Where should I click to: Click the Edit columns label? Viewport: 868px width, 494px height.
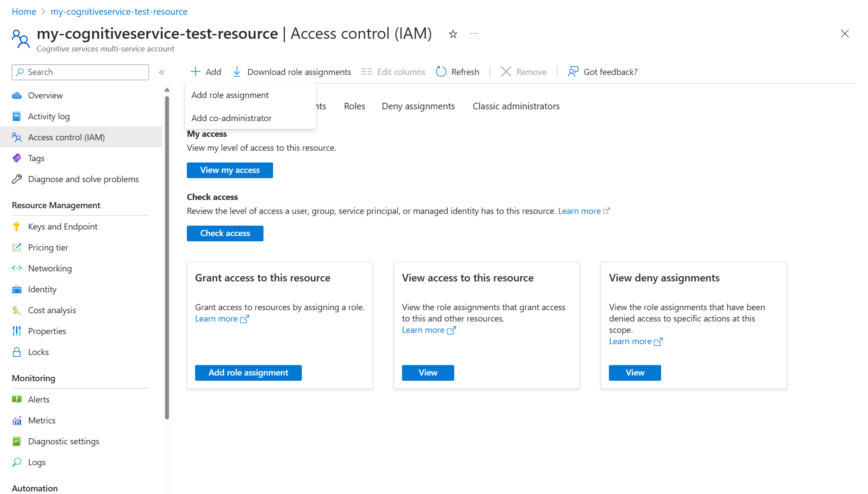pyautogui.click(x=401, y=72)
